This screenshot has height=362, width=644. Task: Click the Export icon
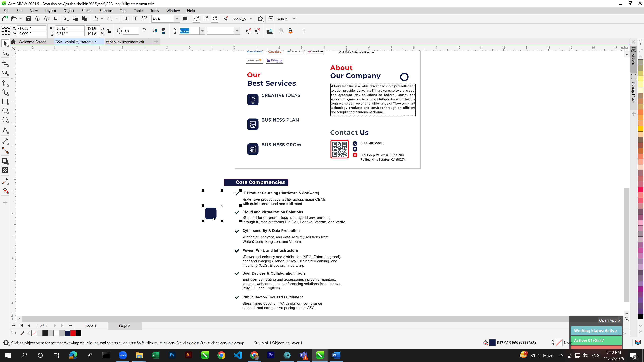point(135,19)
